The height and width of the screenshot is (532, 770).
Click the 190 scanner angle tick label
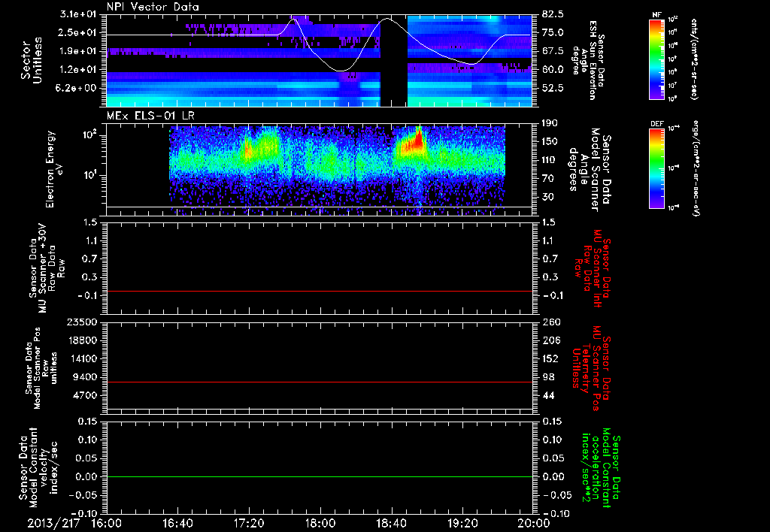coord(550,123)
